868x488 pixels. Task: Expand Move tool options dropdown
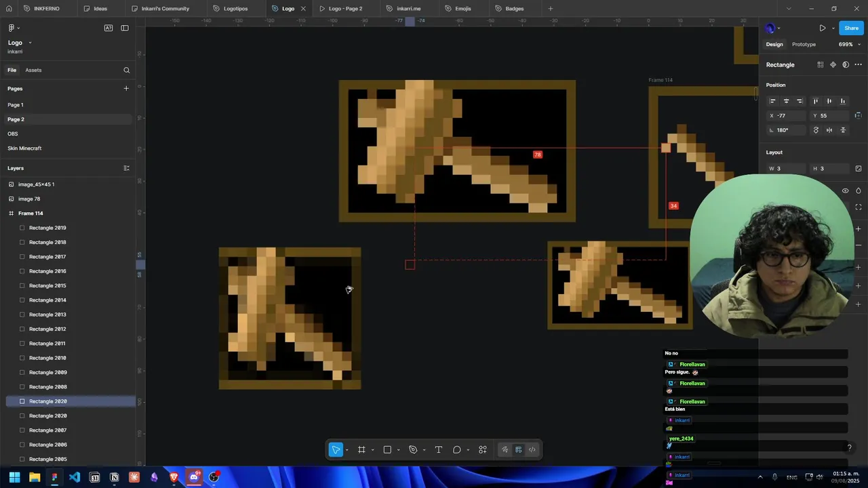point(347,450)
